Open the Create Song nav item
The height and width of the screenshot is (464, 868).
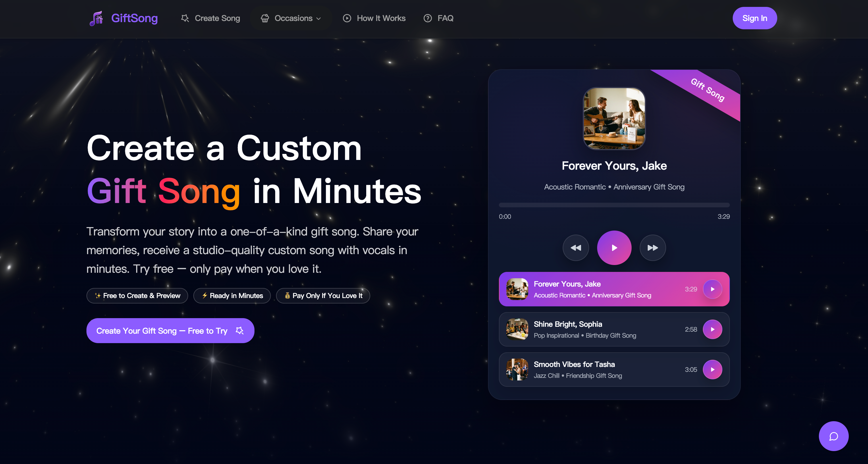click(x=210, y=18)
